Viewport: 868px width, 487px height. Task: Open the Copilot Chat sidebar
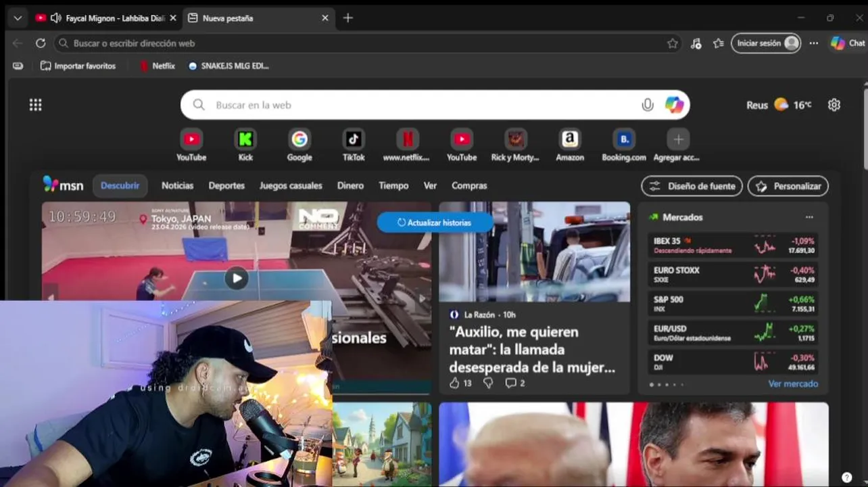click(x=848, y=43)
